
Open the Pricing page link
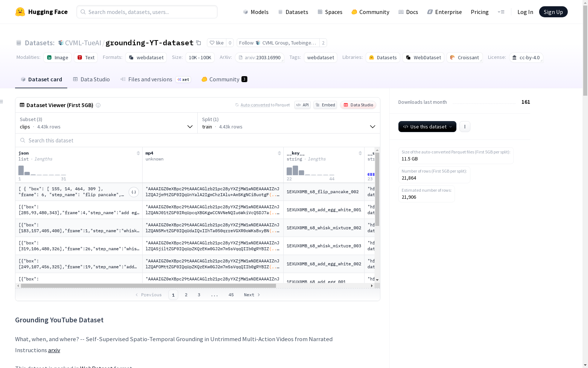pos(480,12)
